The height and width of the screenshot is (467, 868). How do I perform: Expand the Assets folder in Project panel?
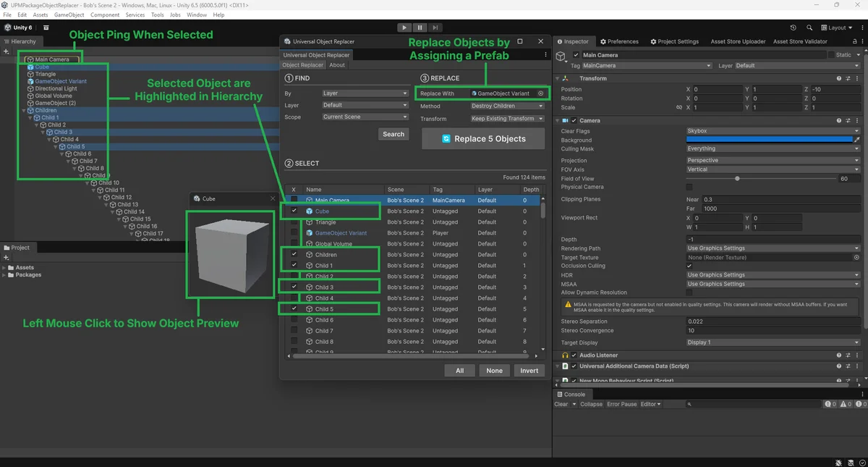pos(4,268)
